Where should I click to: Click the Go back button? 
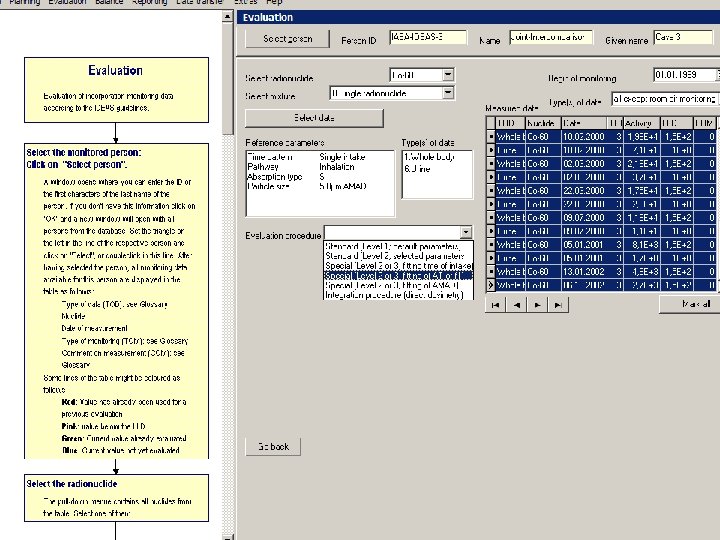click(273, 446)
